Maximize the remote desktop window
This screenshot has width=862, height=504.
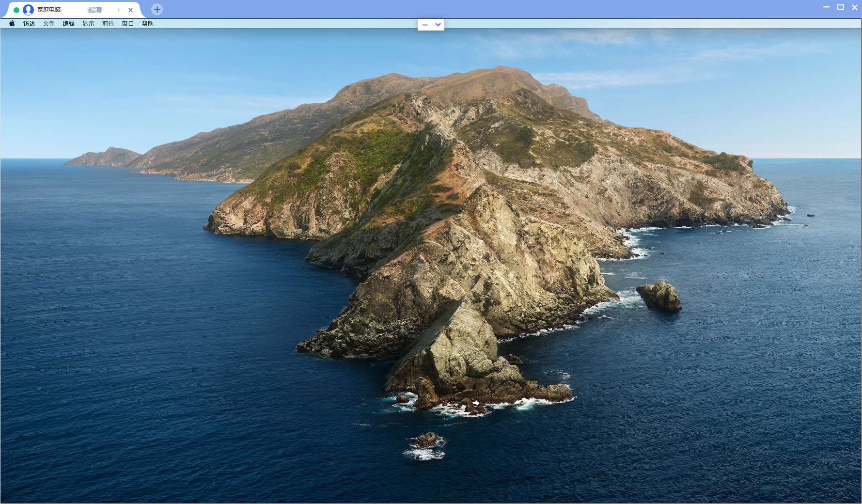click(841, 7)
